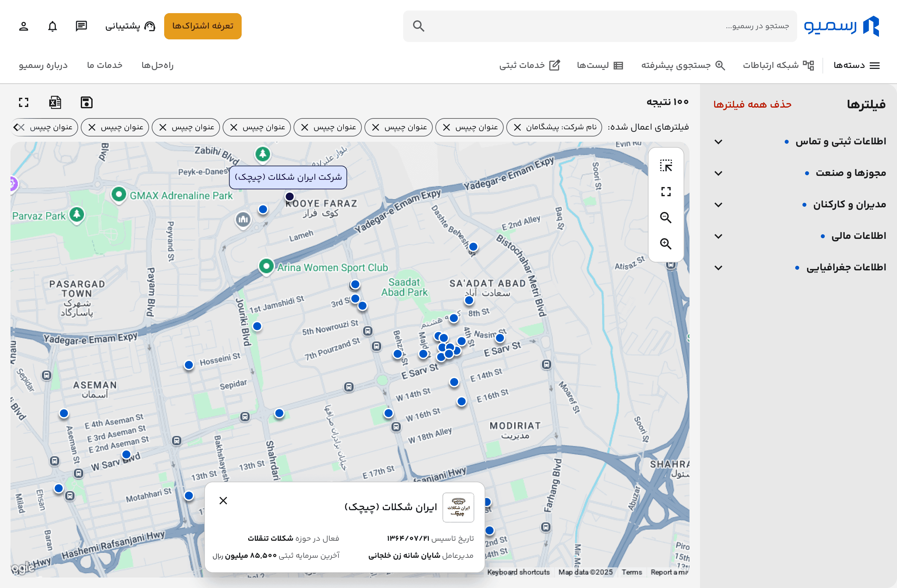Screen dimensions: 897x588
Task: Click the شایان شانه زن خلجانی manager name
Action: [405, 555]
